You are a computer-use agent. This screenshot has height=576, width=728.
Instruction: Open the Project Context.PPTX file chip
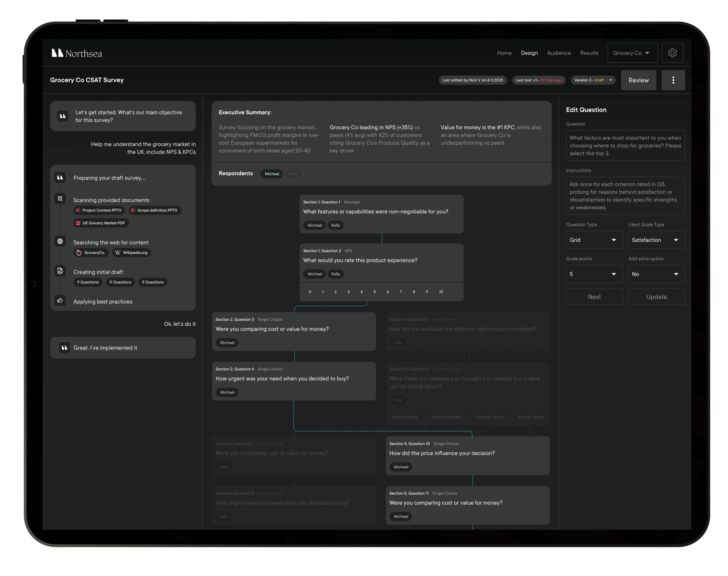click(99, 210)
